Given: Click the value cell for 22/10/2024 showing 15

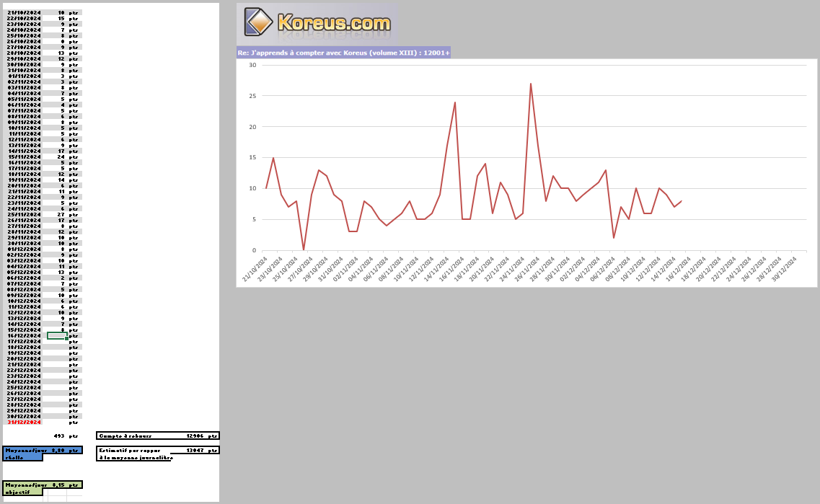Looking at the screenshot, I should point(61,19).
